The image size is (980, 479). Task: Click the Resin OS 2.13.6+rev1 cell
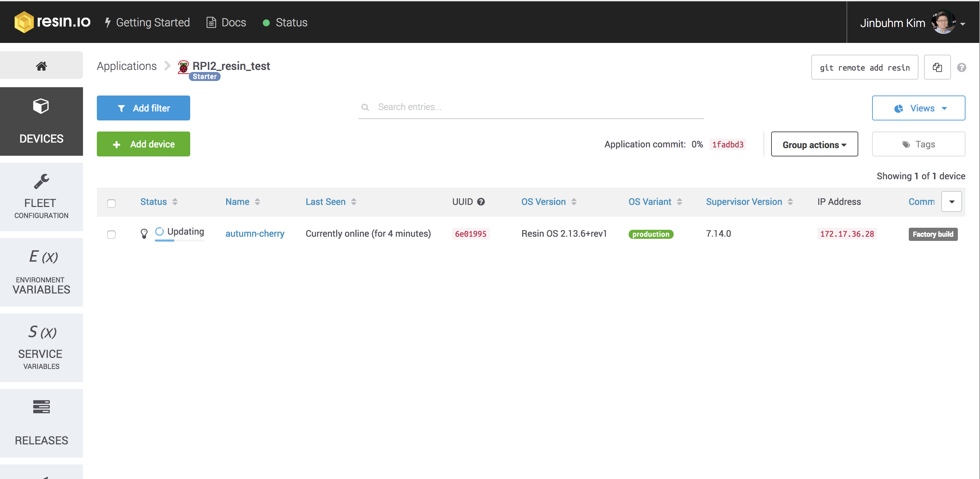click(x=564, y=233)
